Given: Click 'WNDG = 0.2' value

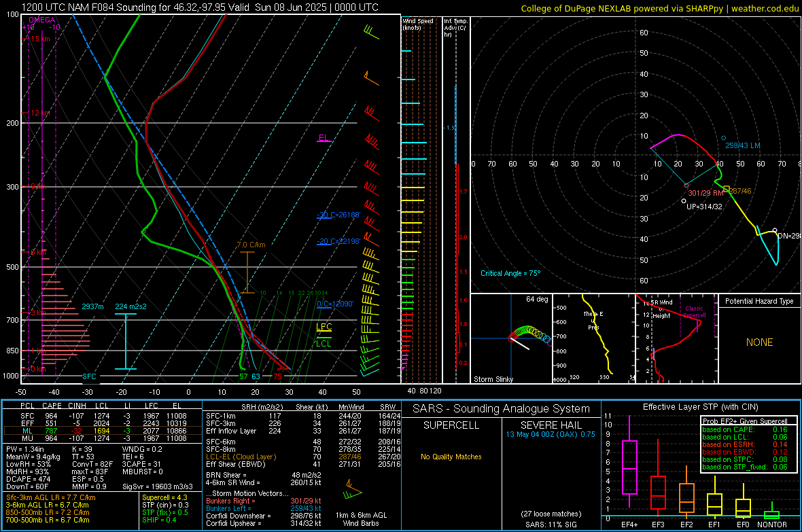Looking at the screenshot, I should tap(142, 449).
